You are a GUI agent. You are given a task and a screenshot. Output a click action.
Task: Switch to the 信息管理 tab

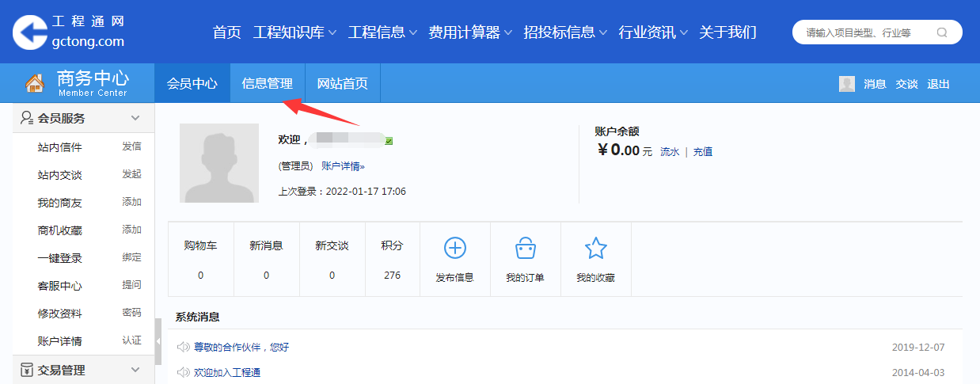click(267, 83)
